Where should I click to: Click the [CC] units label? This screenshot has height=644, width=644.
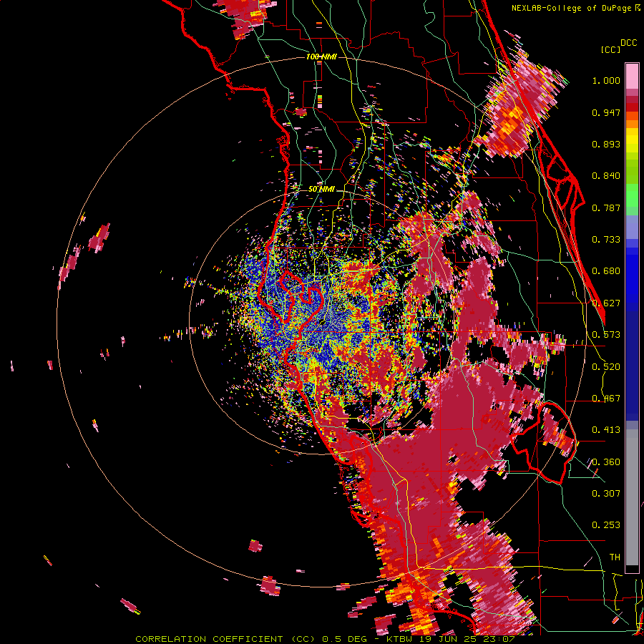coord(611,49)
